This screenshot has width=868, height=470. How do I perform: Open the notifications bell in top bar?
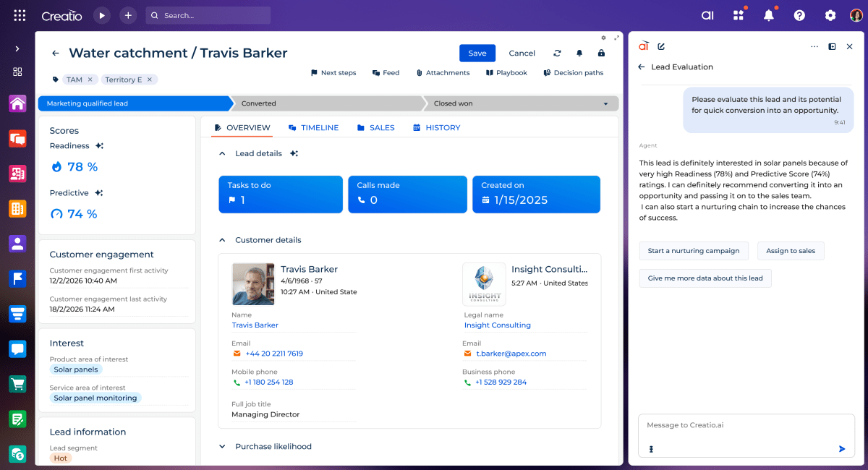(x=769, y=15)
